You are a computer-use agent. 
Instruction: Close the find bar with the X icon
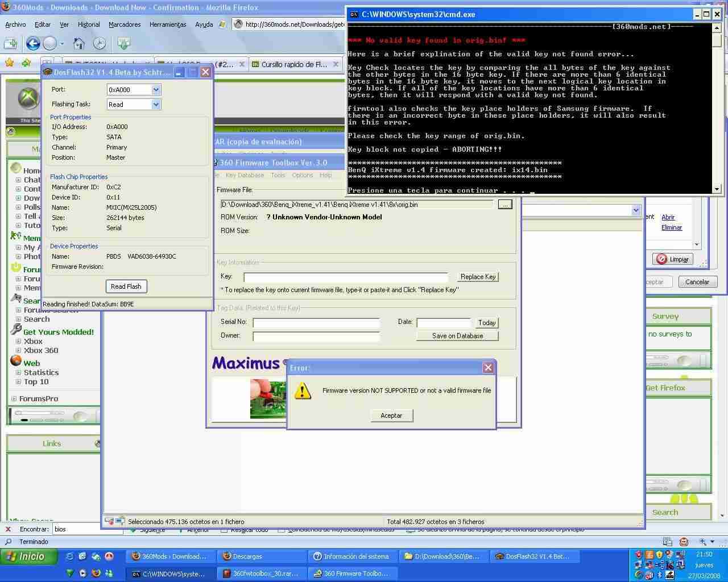(8, 529)
